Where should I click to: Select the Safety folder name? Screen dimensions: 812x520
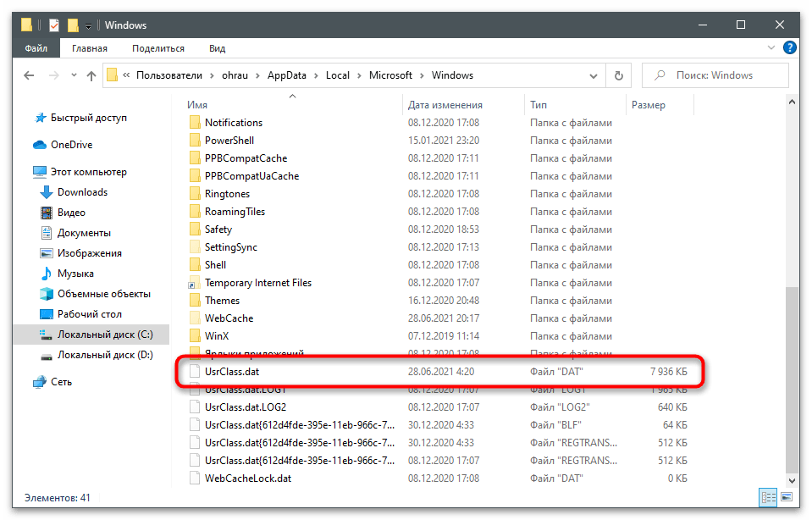218,230
